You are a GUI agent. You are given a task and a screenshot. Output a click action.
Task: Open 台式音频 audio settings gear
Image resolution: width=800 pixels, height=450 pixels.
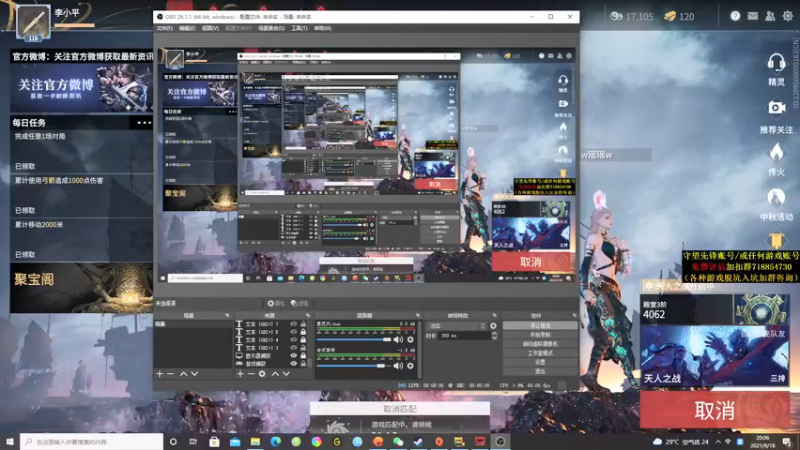click(410, 365)
